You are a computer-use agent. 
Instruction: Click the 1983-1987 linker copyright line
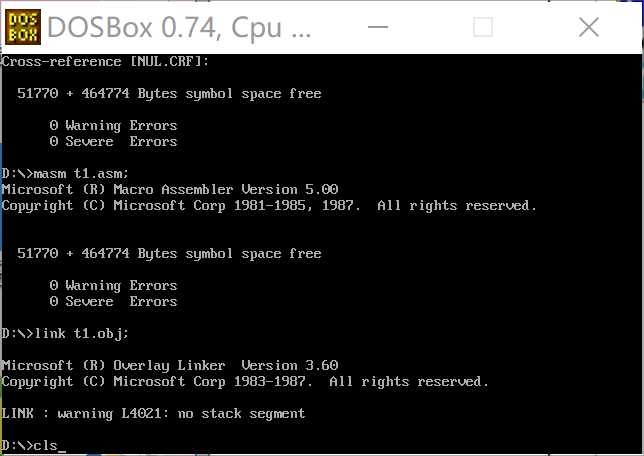(x=245, y=382)
